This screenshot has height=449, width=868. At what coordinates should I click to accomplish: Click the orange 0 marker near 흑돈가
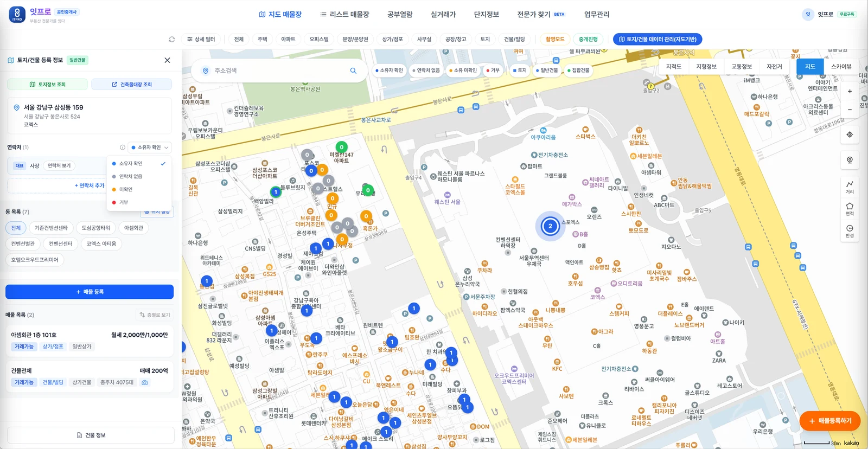click(366, 216)
